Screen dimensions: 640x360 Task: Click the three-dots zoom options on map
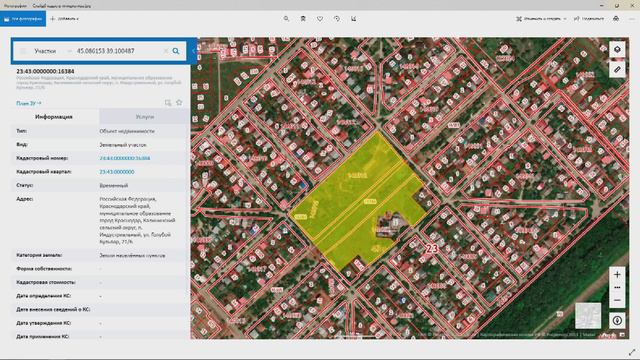pos(617,287)
